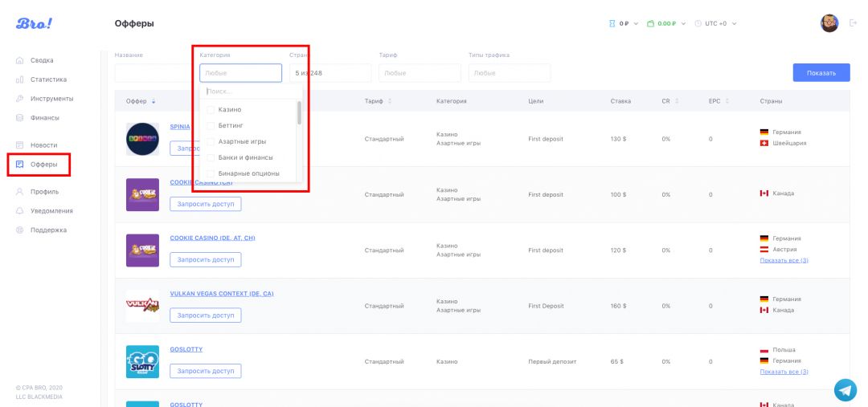Check the Беттинг category checkbox
The image size is (868, 407).
point(211,126)
